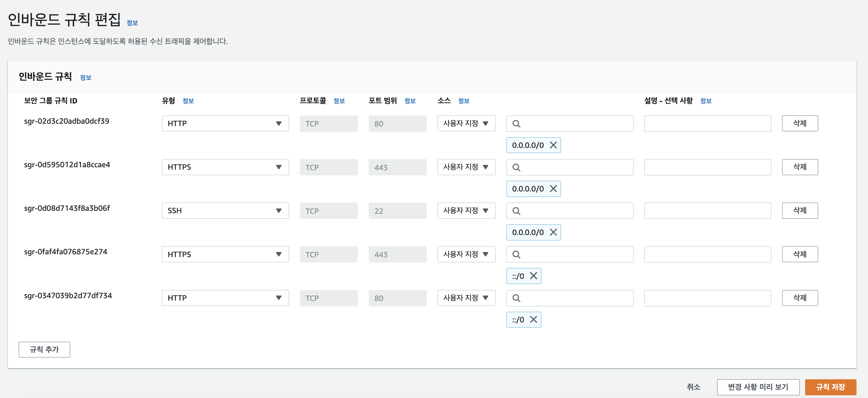868x398 pixels.
Task: Click search icon in last HTTP source field
Action: point(516,298)
